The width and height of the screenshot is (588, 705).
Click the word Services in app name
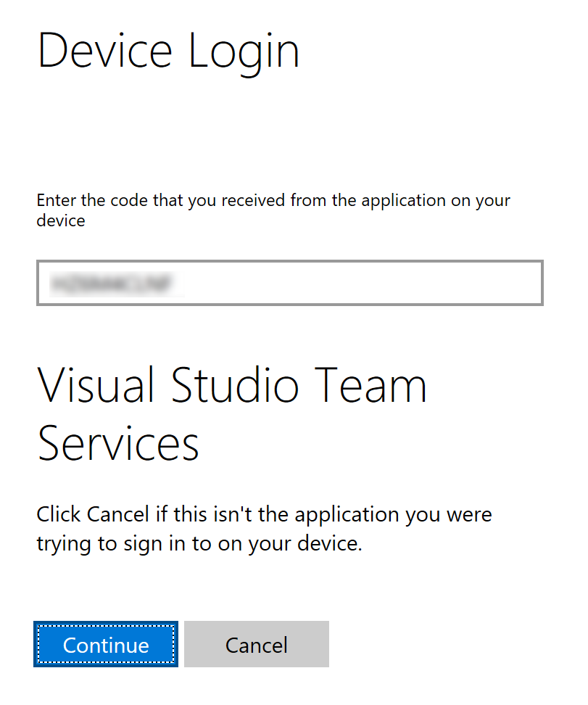[118, 443]
